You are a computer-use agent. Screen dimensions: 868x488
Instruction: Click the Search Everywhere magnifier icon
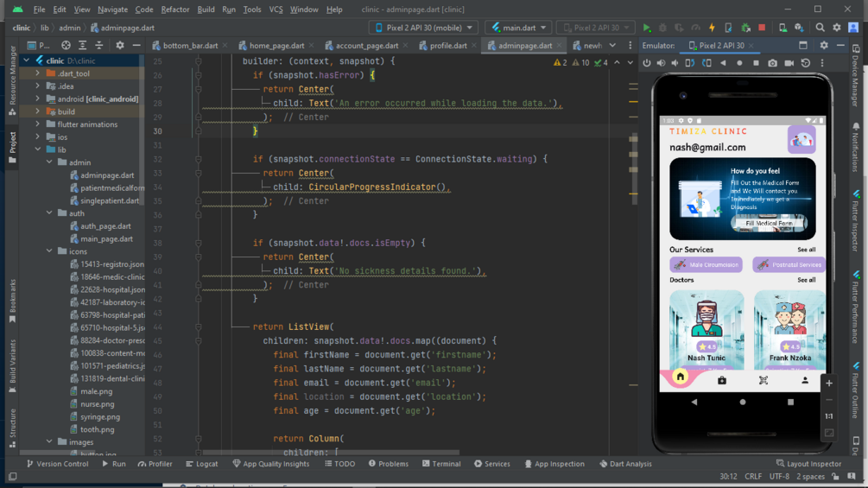coord(820,28)
